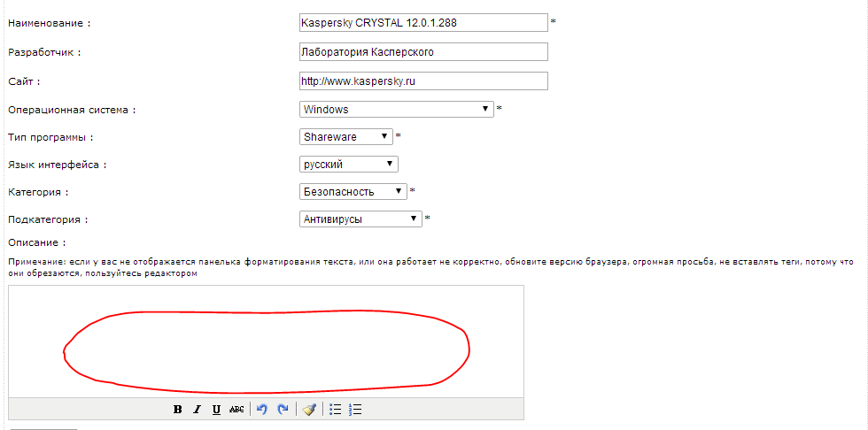The height and width of the screenshot is (430, 868).
Task: Click the undo arrow in the editor
Action: [x=262, y=410]
